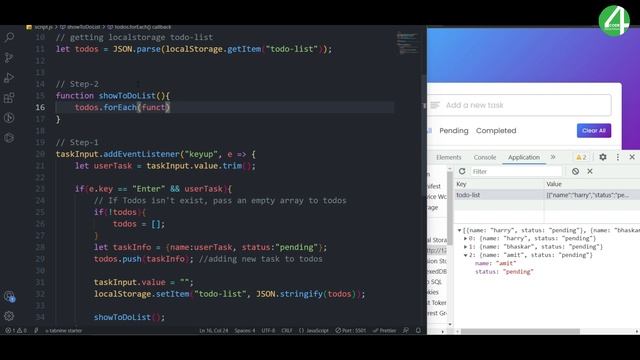Click the Ln 16, Col 24 cursor position
Screen dimensions: 640x360
click(x=213, y=331)
